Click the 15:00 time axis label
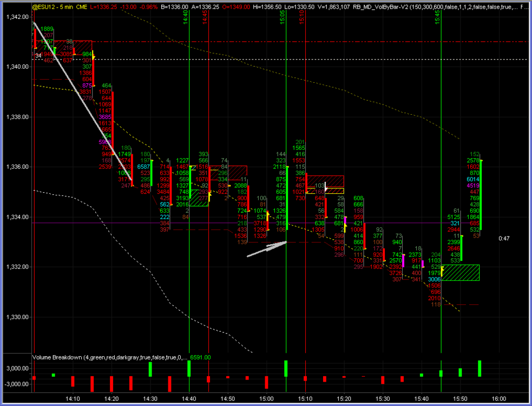Screen dimensions: 532x406 [x=266, y=399]
